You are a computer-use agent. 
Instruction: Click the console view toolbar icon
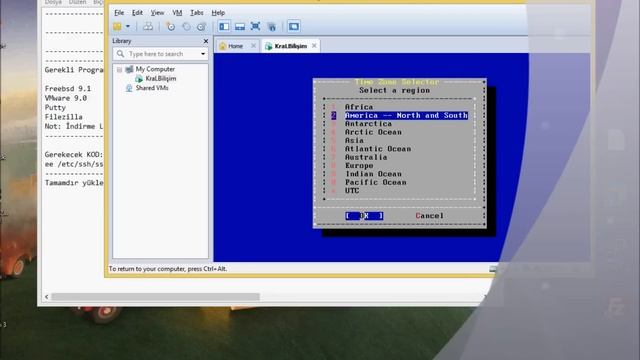293,27
